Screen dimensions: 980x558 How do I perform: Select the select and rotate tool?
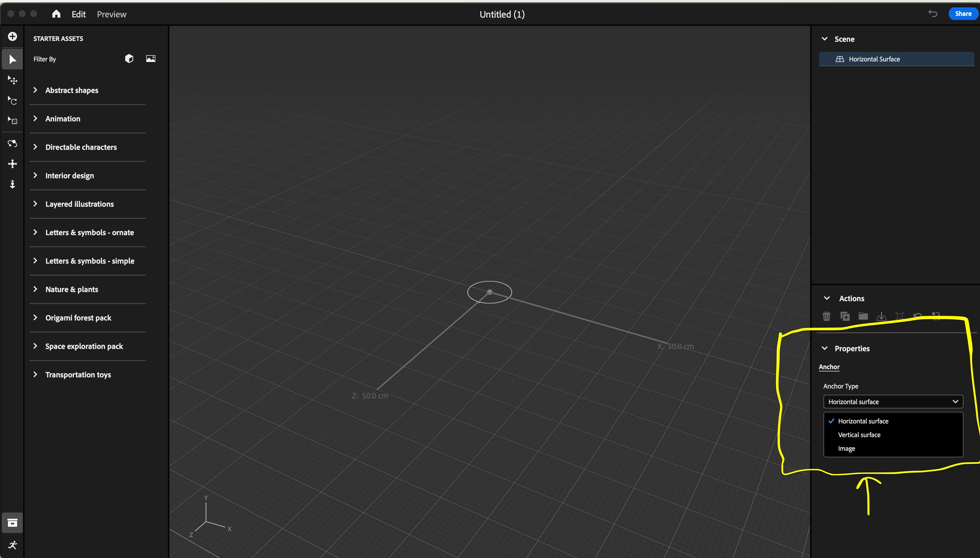coord(12,101)
